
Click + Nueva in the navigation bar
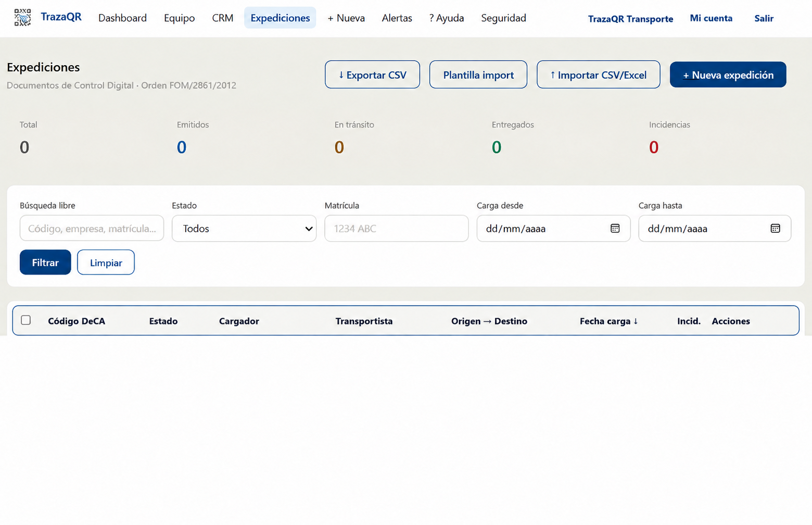coord(346,18)
